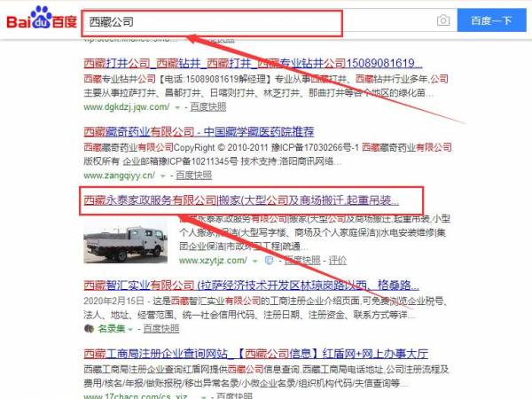Screen dimensions: 532x399
Task: Open 百度快照 link next to 名录集
Action: click(161, 328)
